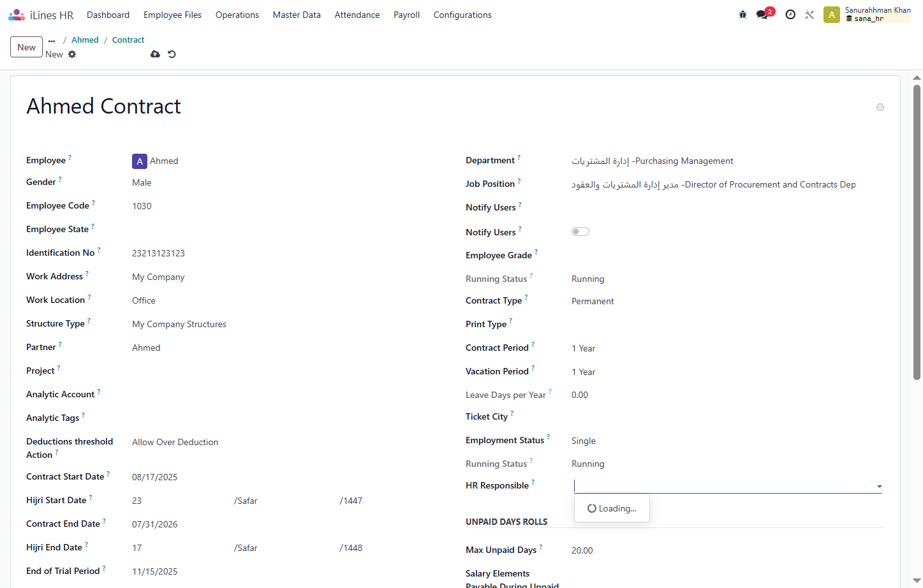Open the activities clock icon
Screen dimensions: 923x588
[790, 15]
